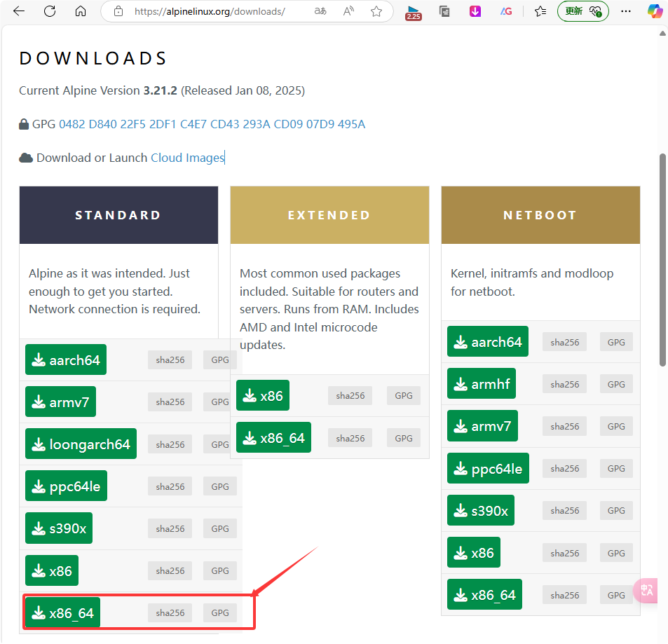Open browser settings and more menu
668x644 pixels.
(x=626, y=11)
